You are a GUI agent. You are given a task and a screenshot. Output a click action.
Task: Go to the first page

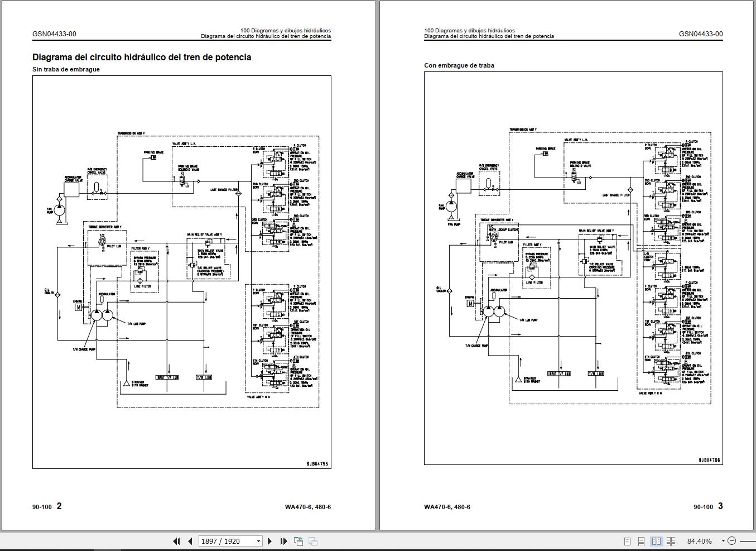click(x=176, y=541)
